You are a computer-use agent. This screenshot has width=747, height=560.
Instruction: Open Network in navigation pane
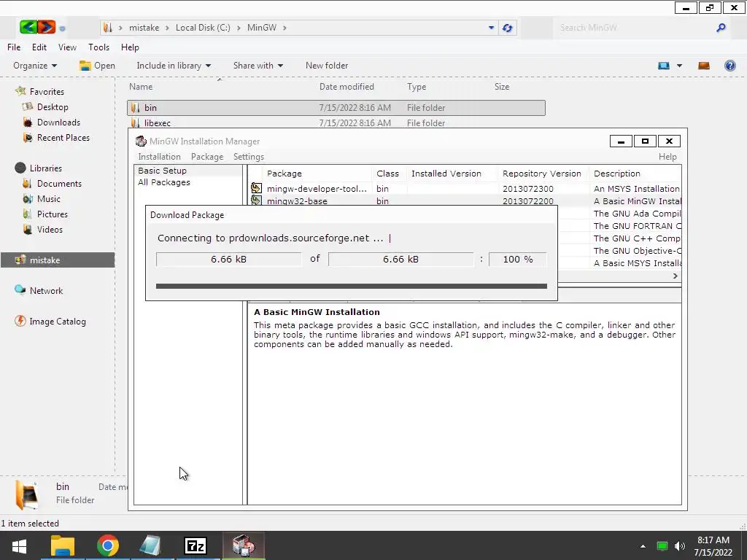[46, 290]
